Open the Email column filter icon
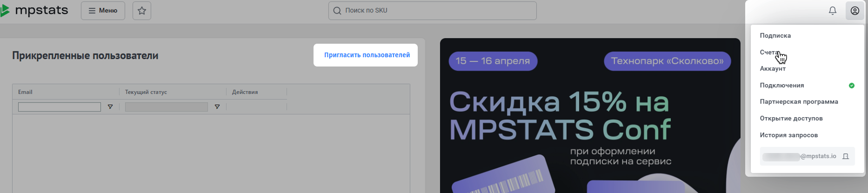This screenshot has height=193, width=868. [x=110, y=107]
